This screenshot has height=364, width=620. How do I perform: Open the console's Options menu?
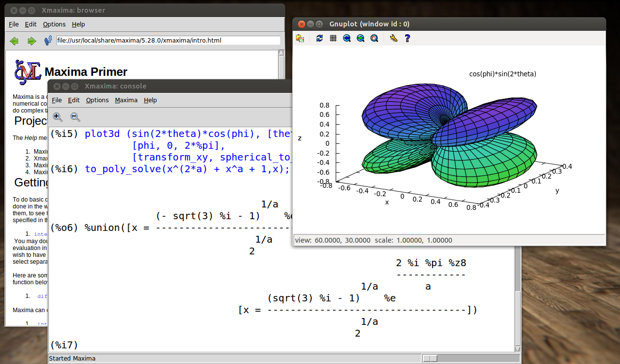(97, 100)
